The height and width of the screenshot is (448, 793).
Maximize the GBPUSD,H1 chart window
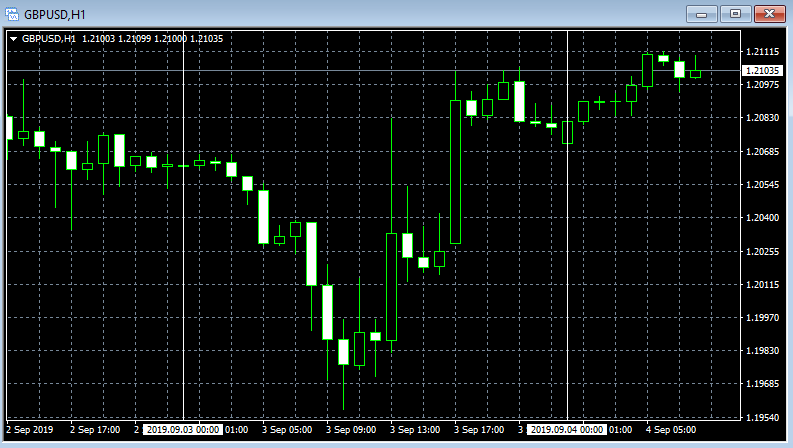click(735, 14)
